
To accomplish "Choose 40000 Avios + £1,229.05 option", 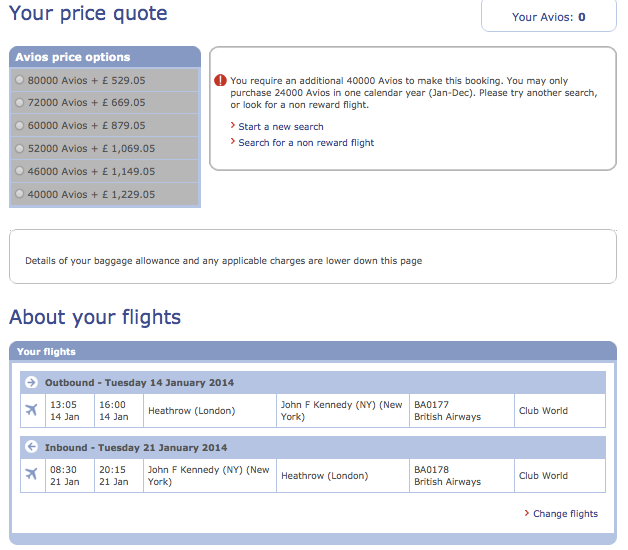I will [x=20, y=195].
